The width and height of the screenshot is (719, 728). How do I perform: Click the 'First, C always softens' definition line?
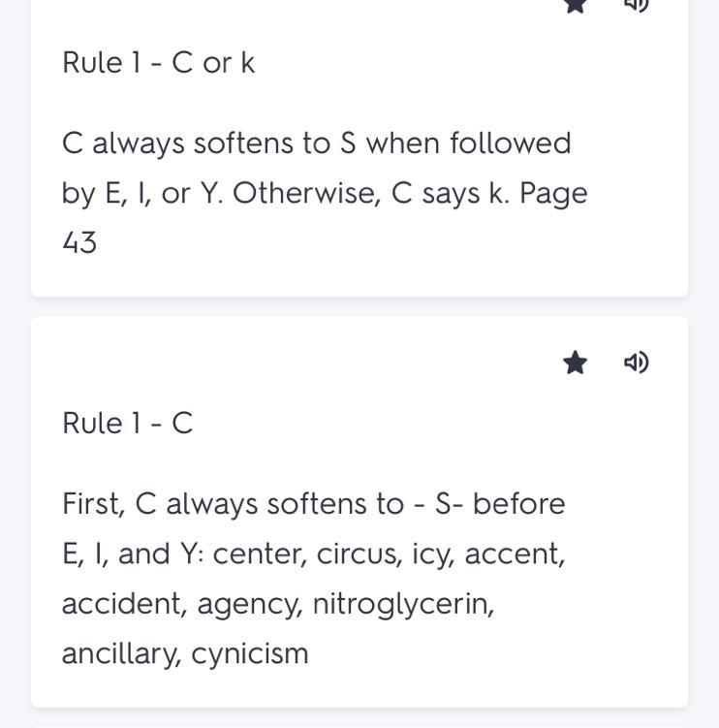coord(312,504)
